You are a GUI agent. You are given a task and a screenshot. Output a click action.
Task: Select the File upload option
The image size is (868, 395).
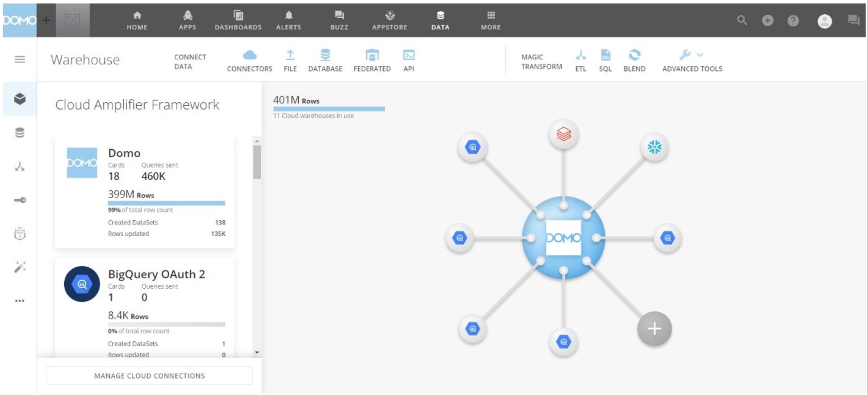coord(290,59)
